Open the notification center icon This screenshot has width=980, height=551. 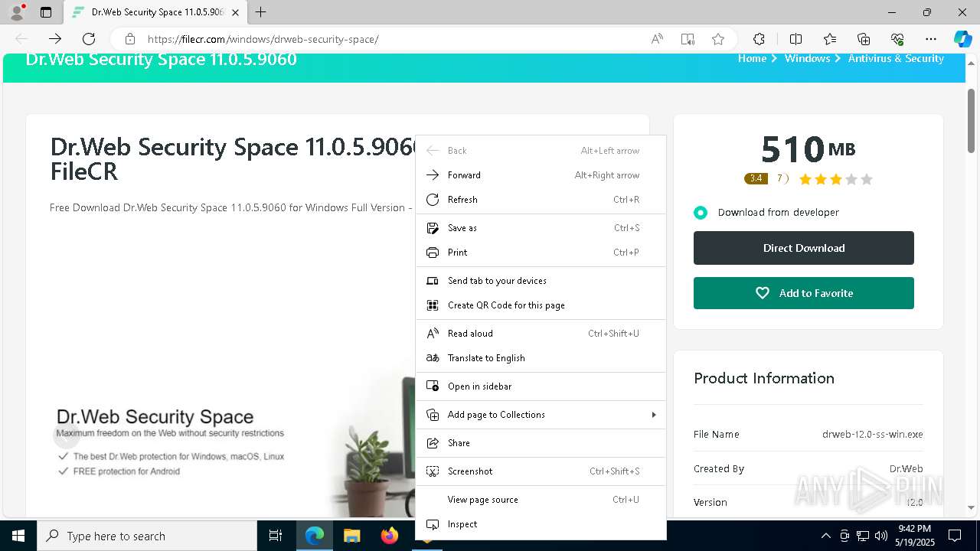pos(955,536)
